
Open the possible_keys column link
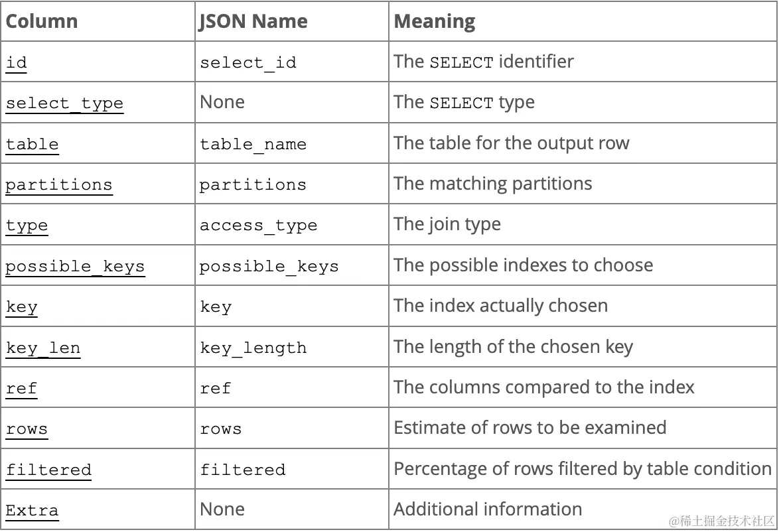[x=75, y=266]
